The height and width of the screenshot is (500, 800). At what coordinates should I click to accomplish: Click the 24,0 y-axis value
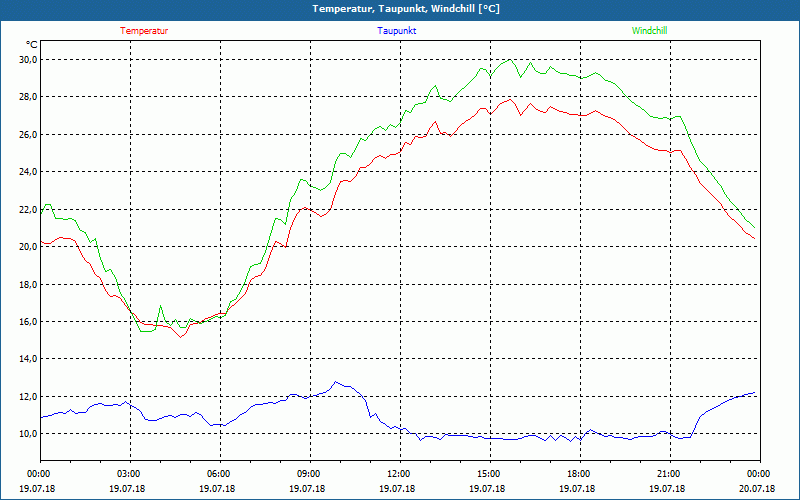[29, 172]
